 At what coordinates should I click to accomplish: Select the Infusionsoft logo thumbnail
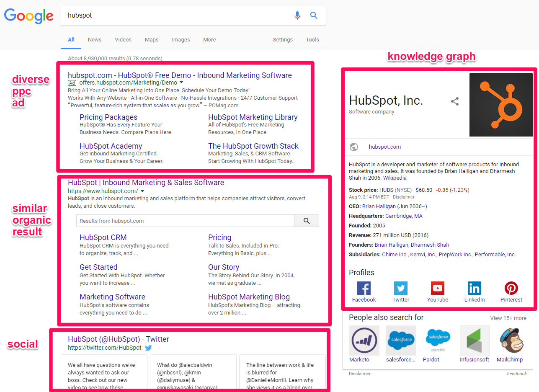tap(475, 340)
